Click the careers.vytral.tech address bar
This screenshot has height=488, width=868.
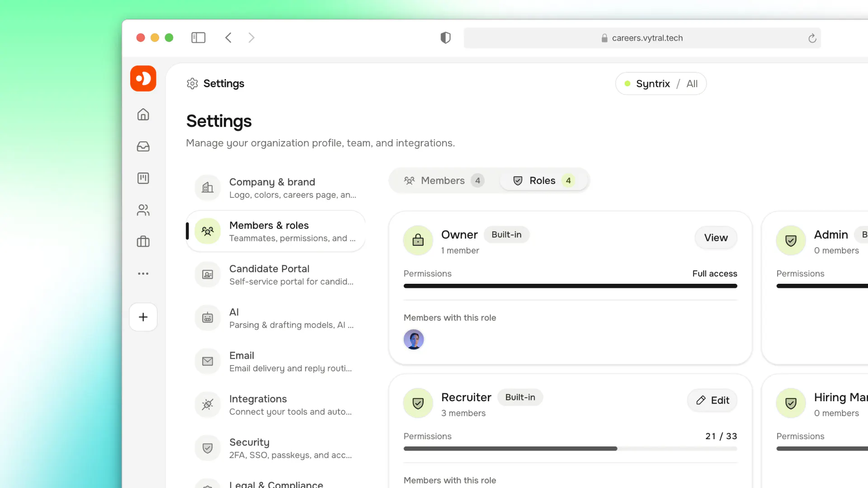pos(642,38)
